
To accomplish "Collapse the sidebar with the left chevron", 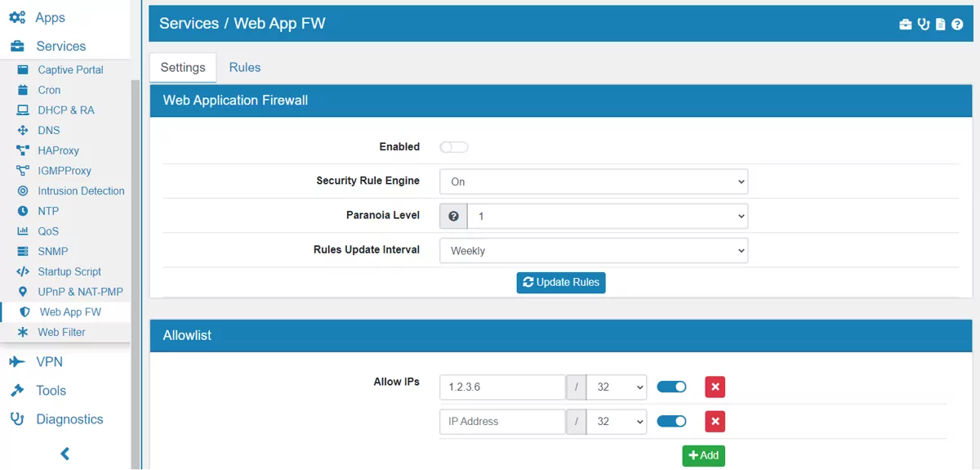I will click(x=65, y=454).
